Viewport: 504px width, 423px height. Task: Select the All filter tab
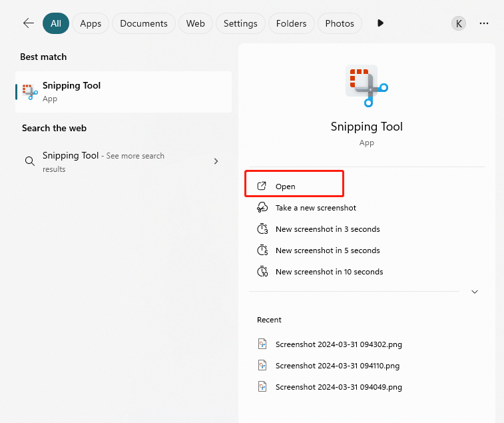coord(56,23)
